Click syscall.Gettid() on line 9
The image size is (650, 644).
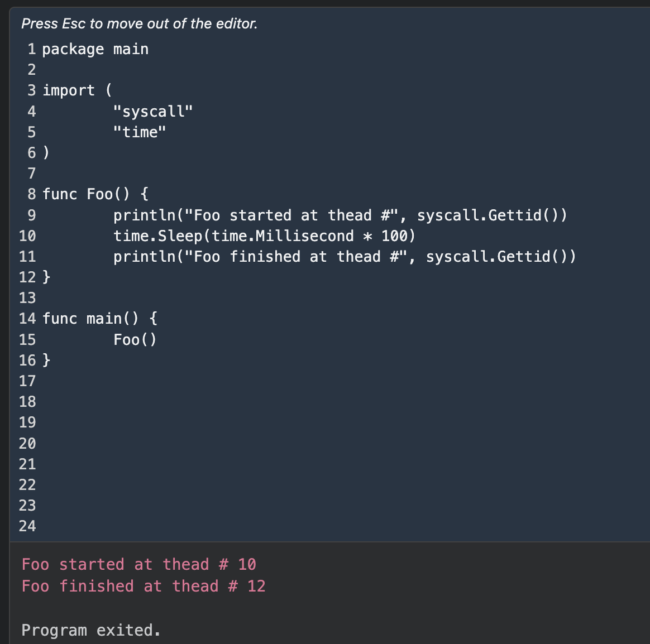click(491, 215)
